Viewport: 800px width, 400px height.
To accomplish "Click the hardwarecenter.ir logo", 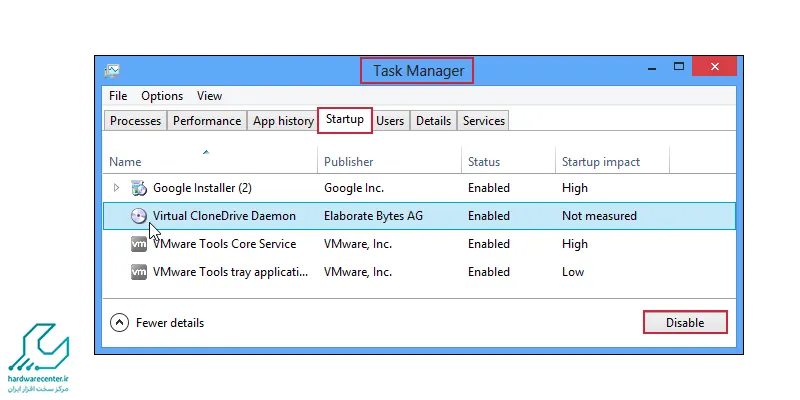I will tap(38, 358).
